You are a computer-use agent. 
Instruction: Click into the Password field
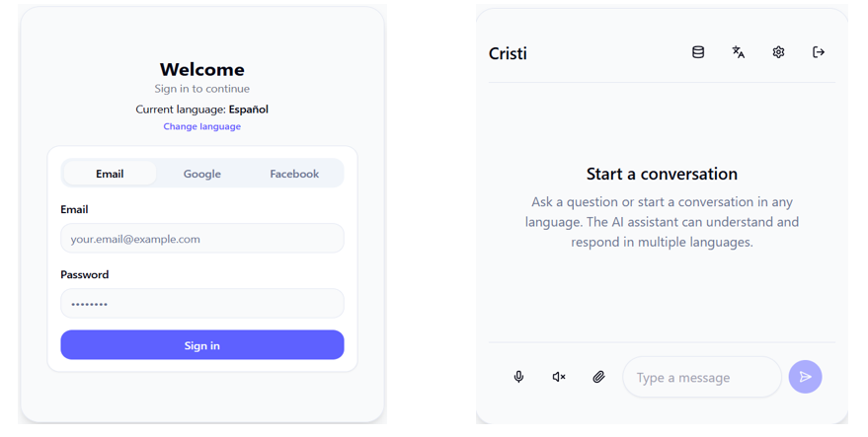[x=202, y=304]
